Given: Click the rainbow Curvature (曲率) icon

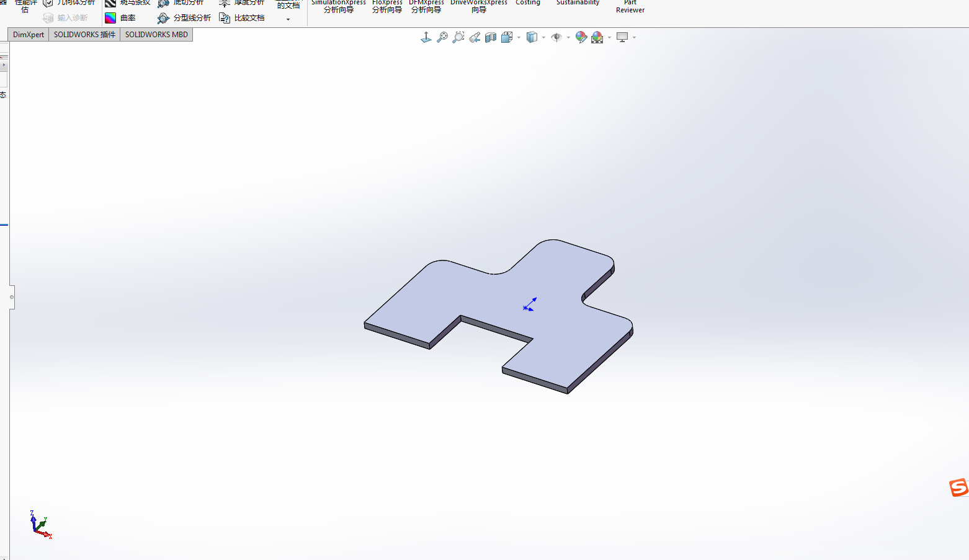Looking at the screenshot, I should pos(110,18).
